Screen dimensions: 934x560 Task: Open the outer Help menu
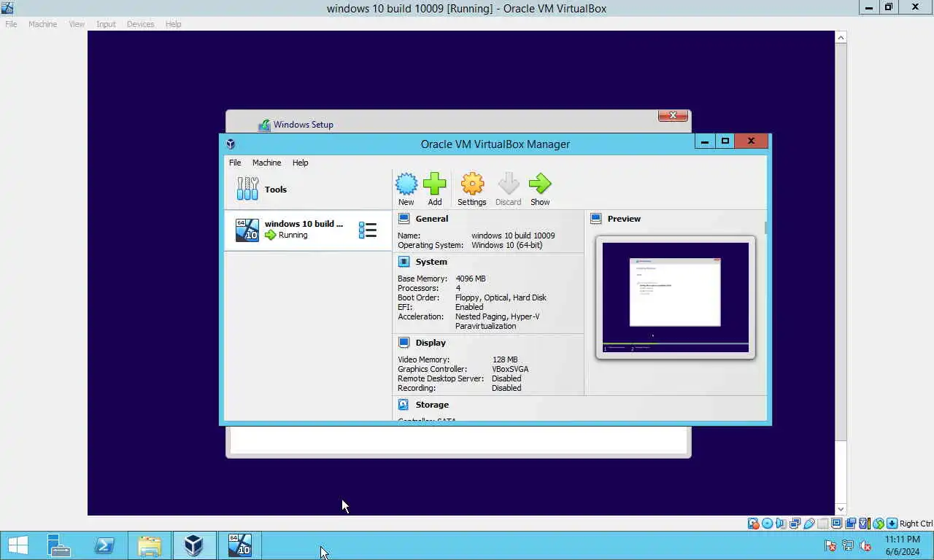173,24
